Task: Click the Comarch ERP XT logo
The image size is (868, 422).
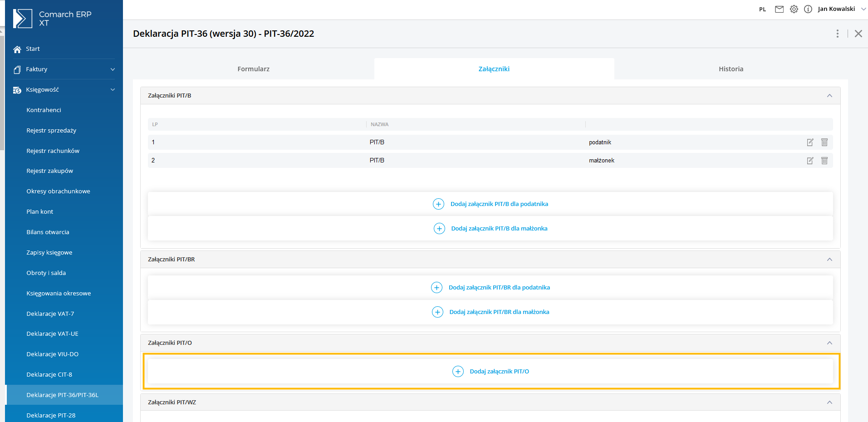Action: click(23, 19)
